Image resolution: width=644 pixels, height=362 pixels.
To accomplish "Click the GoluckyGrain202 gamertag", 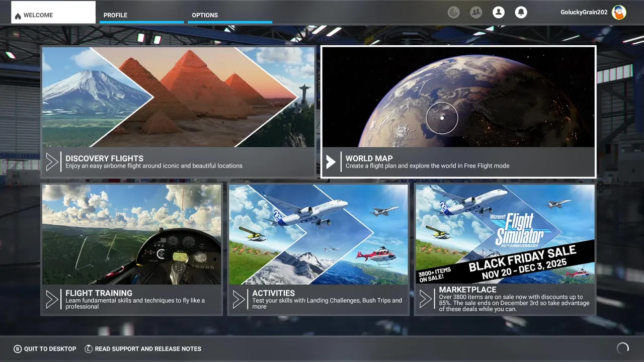I will (x=584, y=13).
